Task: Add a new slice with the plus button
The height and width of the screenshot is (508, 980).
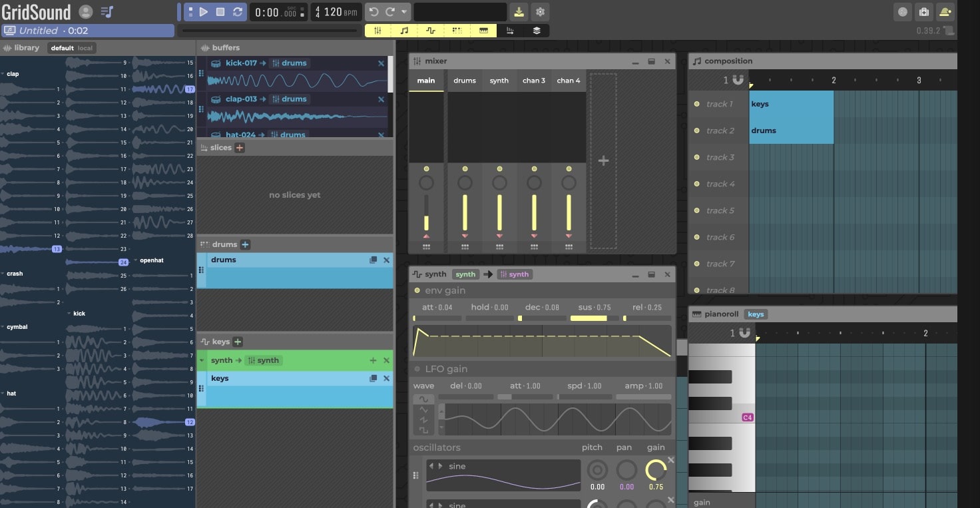Action: tap(239, 147)
